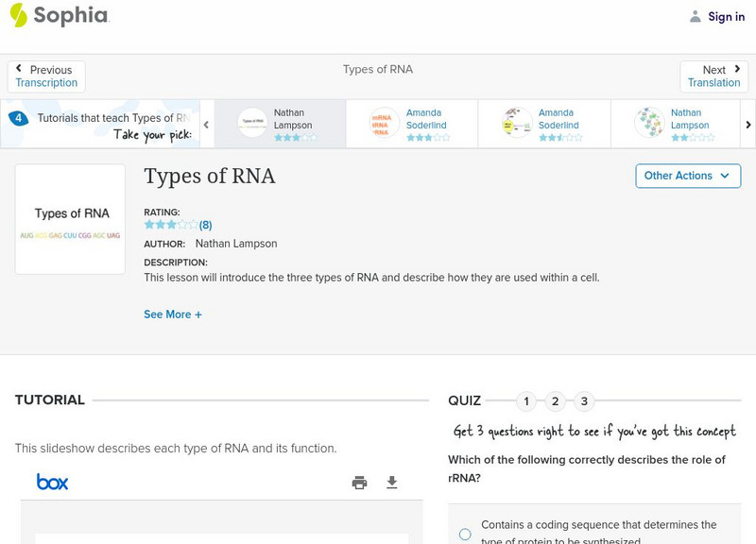
Task: Click the Box download icon
Action: [391, 482]
